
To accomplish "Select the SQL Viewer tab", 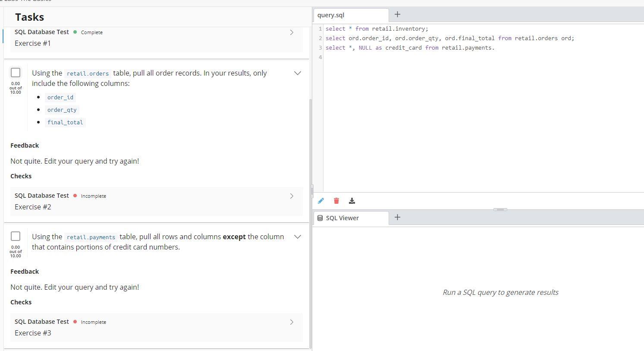I will (342, 218).
